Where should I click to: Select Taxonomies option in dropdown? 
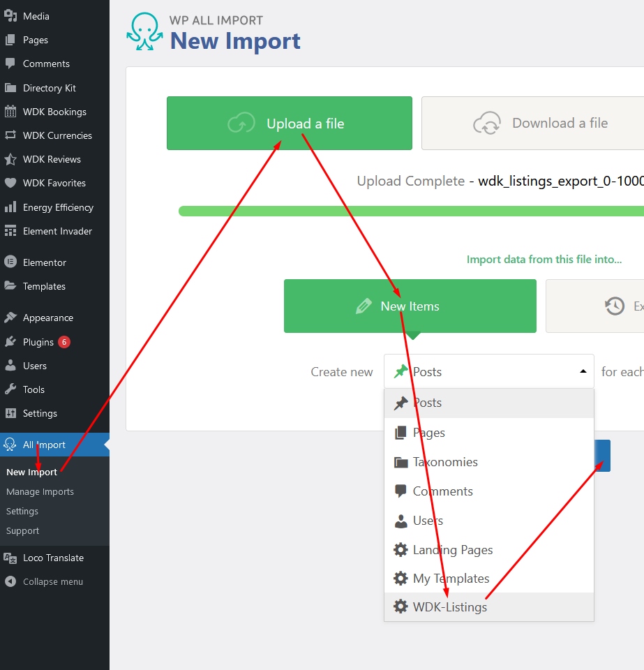(x=489, y=462)
